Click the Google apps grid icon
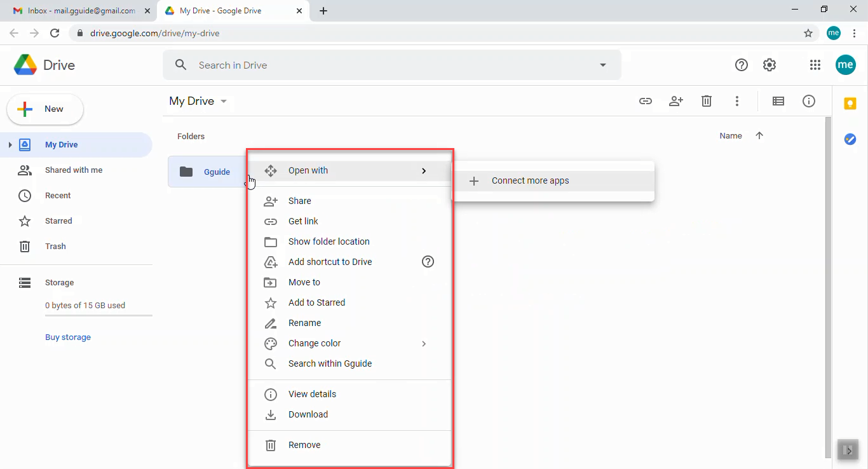Screen dimensions: 868x469 click(x=815, y=65)
